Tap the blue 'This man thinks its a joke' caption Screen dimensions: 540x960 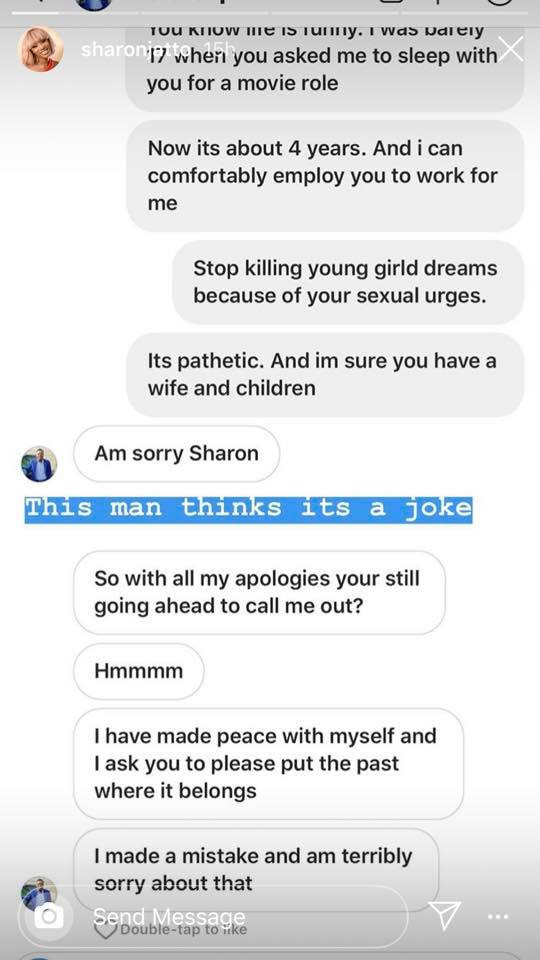tap(249, 509)
